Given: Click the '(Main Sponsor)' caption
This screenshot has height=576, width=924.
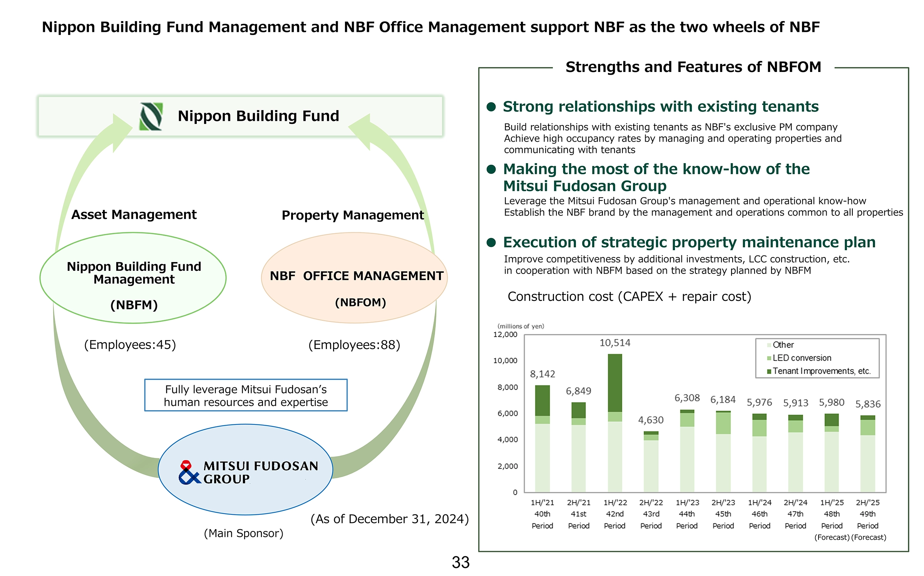Looking at the screenshot, I should (x=244, y=533).
